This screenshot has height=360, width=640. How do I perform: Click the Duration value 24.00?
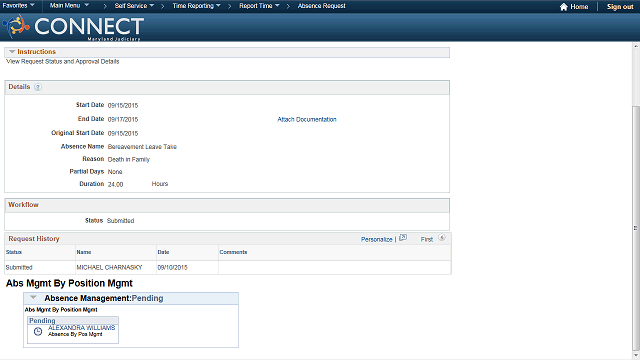(116, 184)
